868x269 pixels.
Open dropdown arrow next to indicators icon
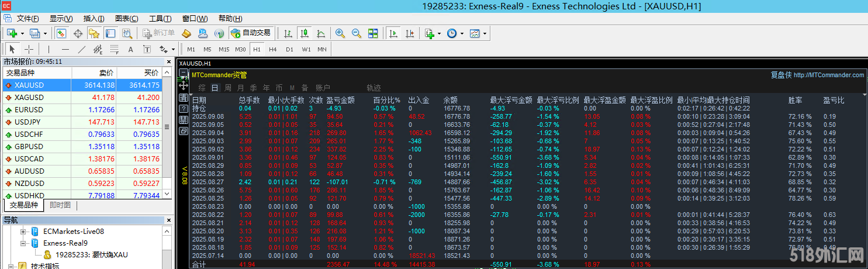(440, 33)
